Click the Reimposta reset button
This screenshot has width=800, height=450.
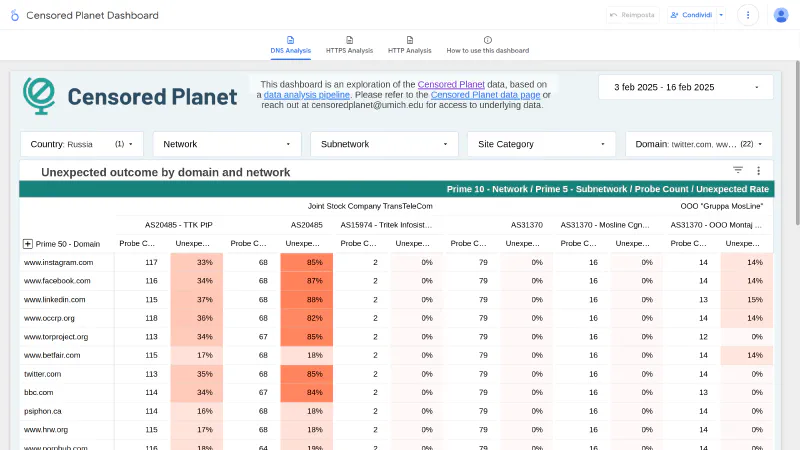pos(632,15)
